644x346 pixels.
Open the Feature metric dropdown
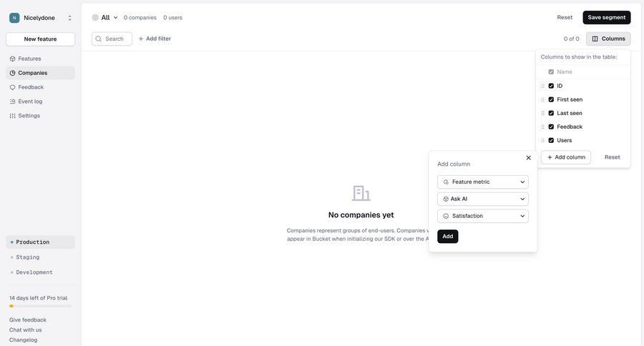click(483, 182)
